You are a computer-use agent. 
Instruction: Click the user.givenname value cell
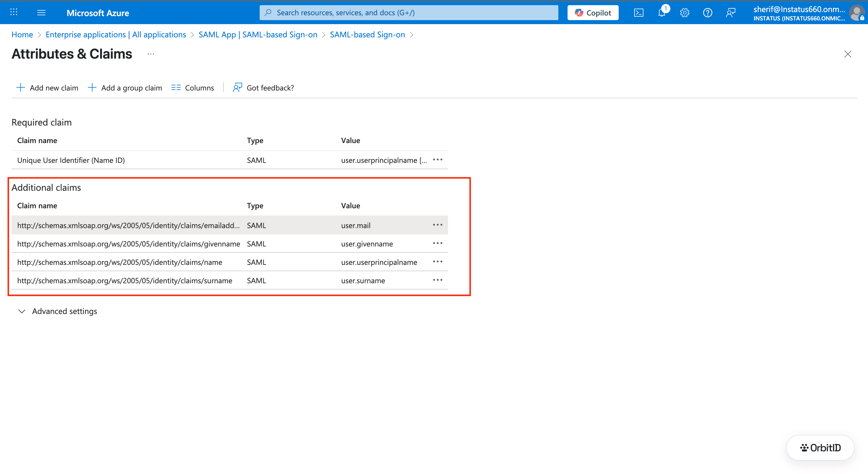[x=367, y=244]
